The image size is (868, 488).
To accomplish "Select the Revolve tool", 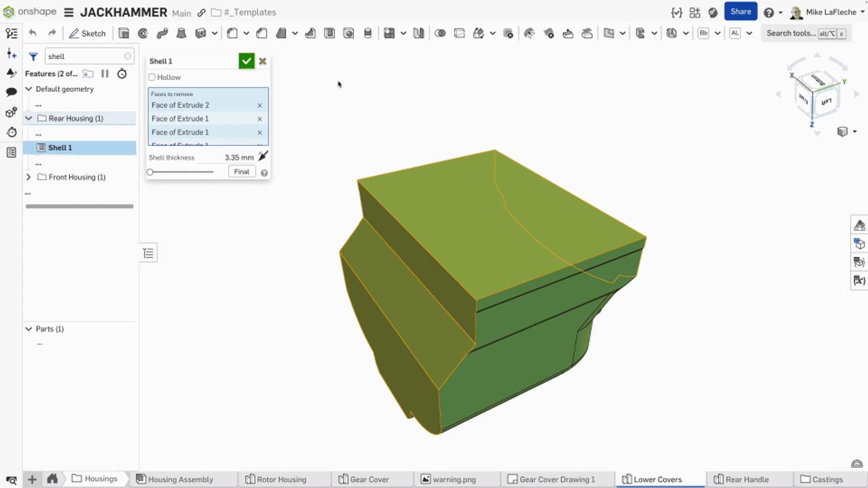I will pos(142,33).
